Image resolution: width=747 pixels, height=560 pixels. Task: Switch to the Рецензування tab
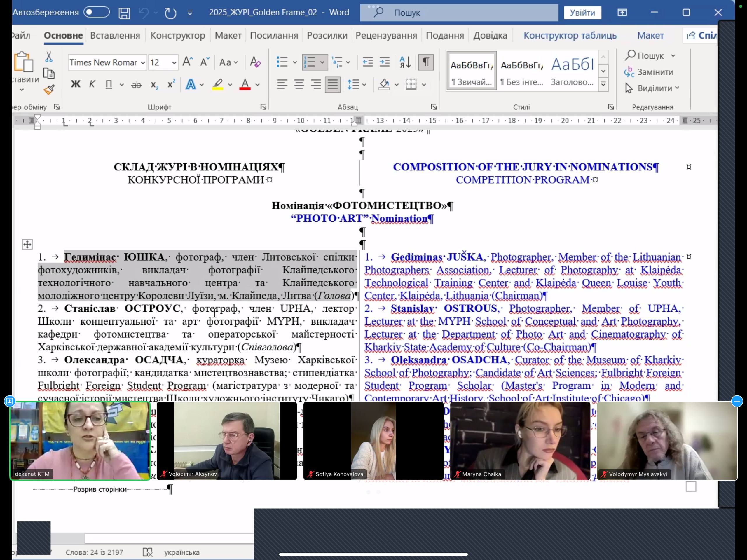tap(386, 36)
